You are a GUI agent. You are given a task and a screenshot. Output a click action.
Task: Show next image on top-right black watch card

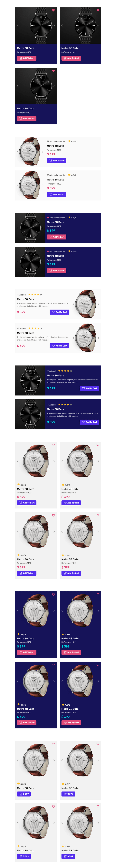98,25
